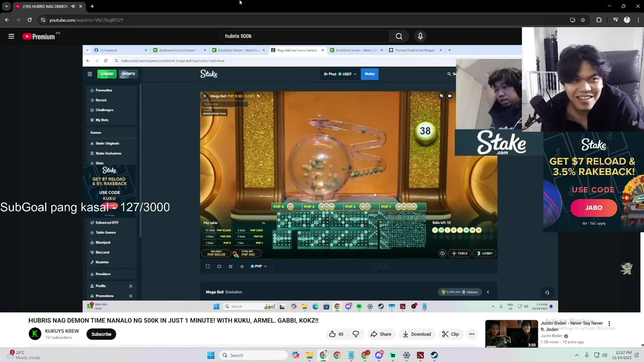
Task: Open the KUKUYS KREW channel avatar
Action: [x=35, y=334]
